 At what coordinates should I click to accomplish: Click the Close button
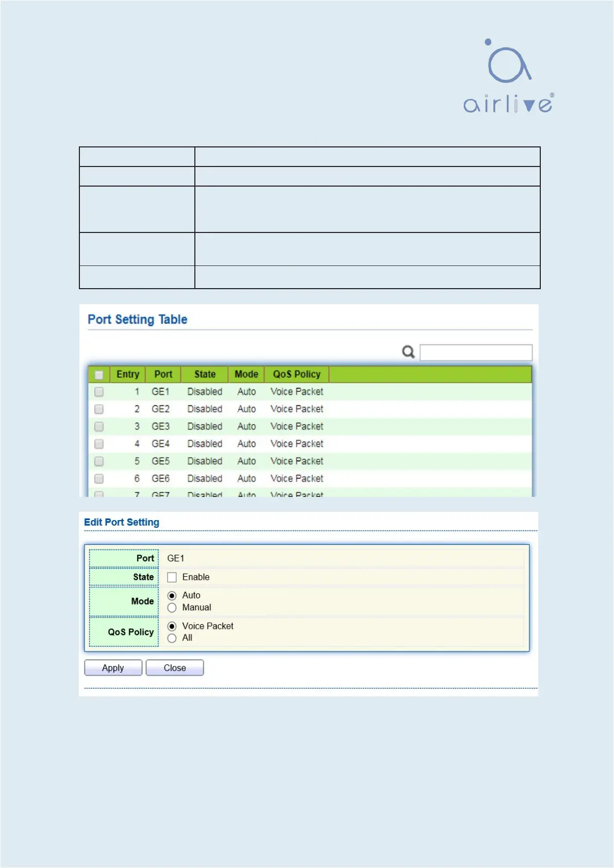point(175,668)
